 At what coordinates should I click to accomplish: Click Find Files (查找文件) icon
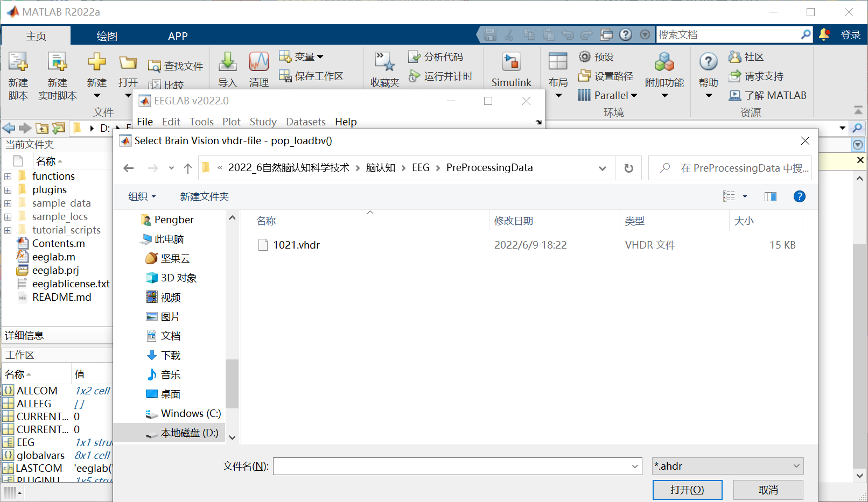pyautogui.click(x=155, y=66)
